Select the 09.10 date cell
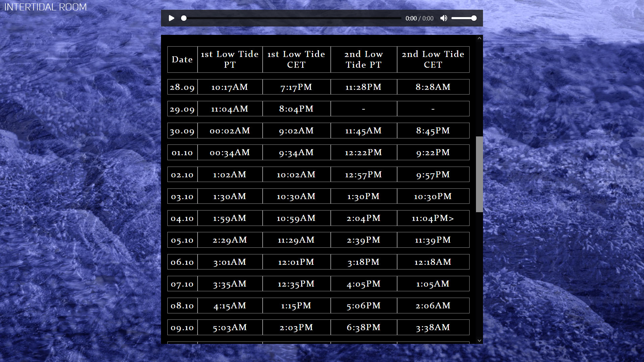Image resolution: width=644 pixels, height=362 pixels. (182, 327)
